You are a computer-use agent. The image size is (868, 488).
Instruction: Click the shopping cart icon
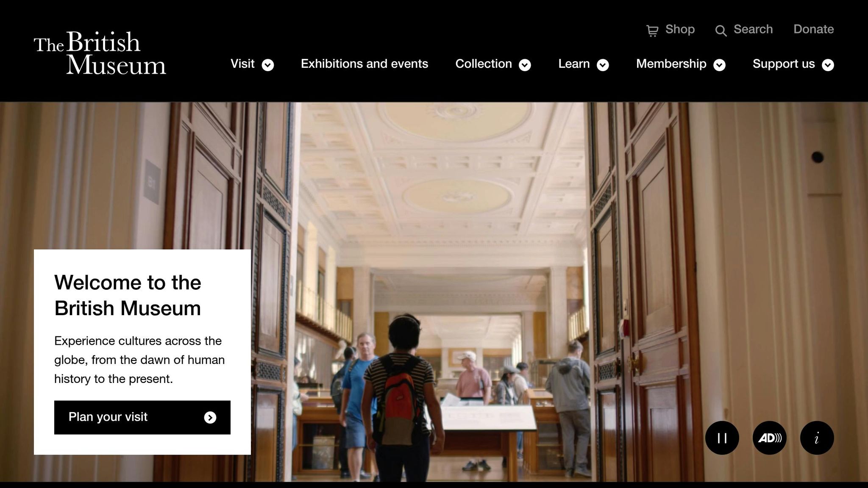click(x=652, y=31)
